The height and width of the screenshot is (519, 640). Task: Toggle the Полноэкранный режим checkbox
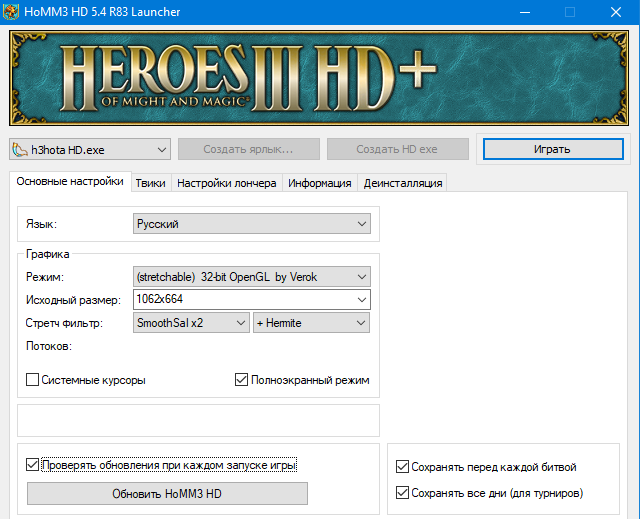(241, 380)
